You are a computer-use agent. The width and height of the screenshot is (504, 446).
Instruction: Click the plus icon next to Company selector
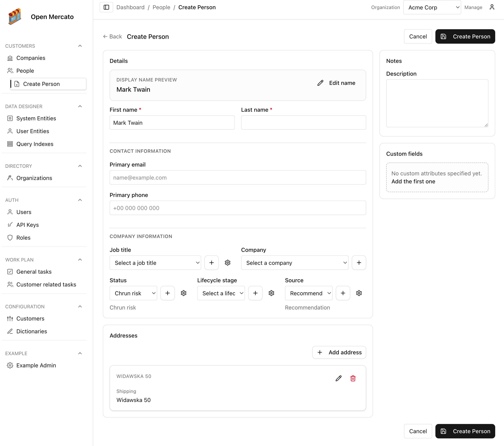(x=359, y=263)
